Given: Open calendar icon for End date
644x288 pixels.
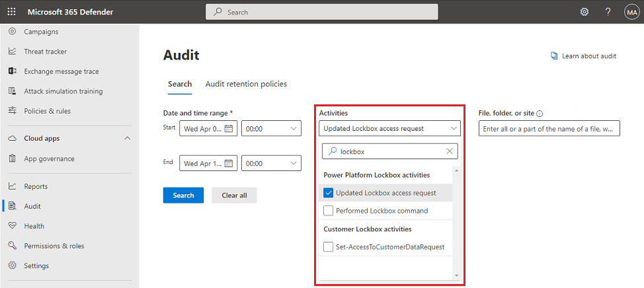Looking at the screenshot, I should (x=229, y=163).
